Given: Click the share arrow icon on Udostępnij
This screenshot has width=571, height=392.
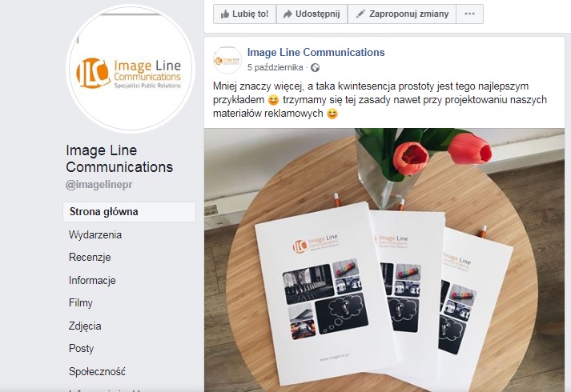Looking at the screenshot, I should [x=288, y=14].
